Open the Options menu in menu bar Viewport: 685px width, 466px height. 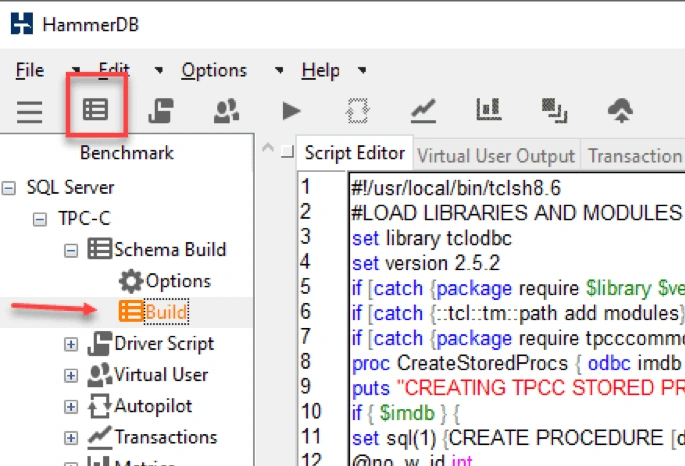[x=214, y=70]
